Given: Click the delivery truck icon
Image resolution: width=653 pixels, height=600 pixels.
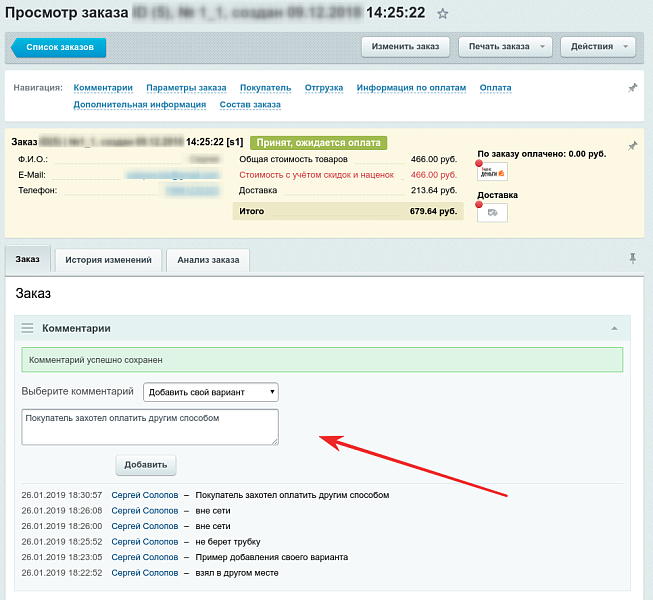Looking at the screenshot, I should pos(493,212).
